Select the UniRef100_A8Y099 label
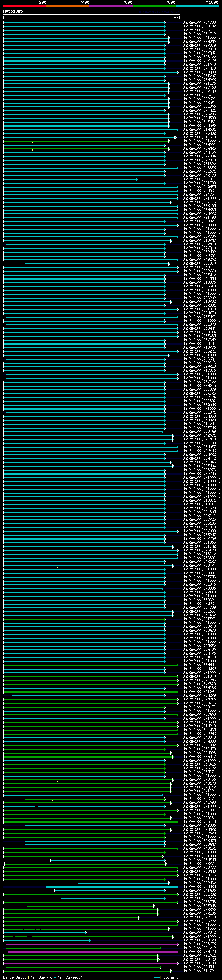Viewport: 222px width, 980px height. [199, 531]
